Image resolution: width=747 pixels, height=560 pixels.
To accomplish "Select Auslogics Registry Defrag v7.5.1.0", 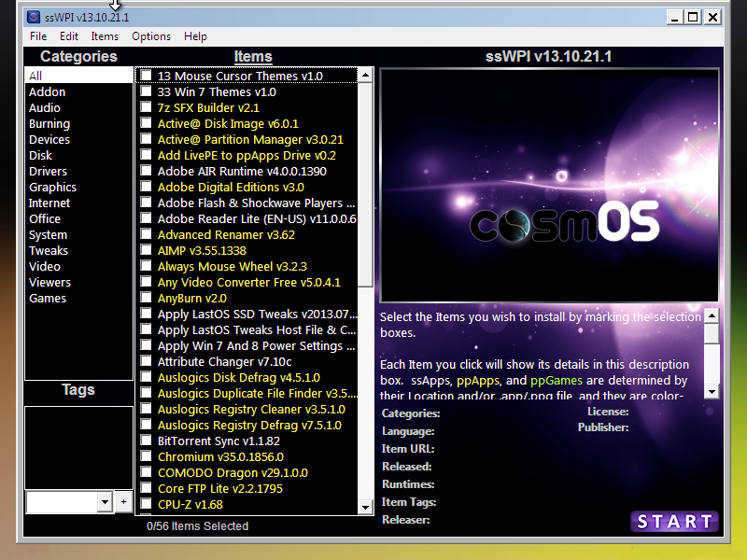I will tap(249, 425).
